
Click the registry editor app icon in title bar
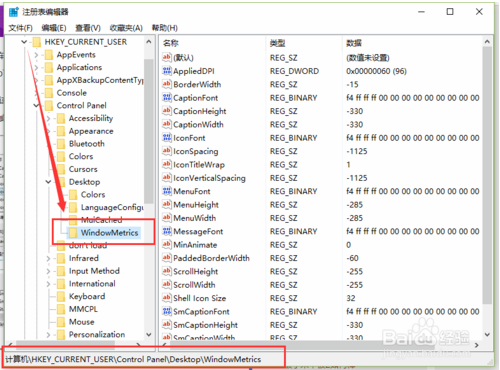(x=14, y=12)
